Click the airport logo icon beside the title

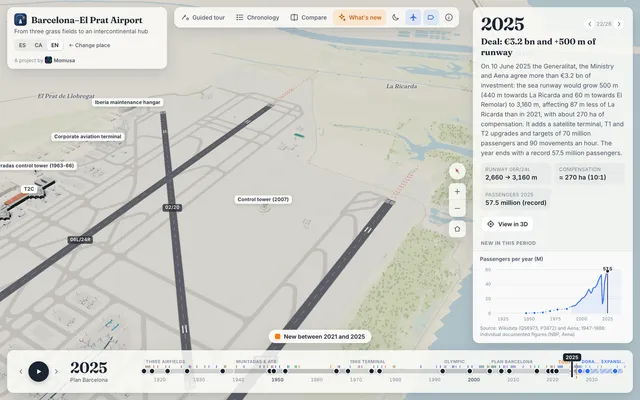click(x=20, y=20)
